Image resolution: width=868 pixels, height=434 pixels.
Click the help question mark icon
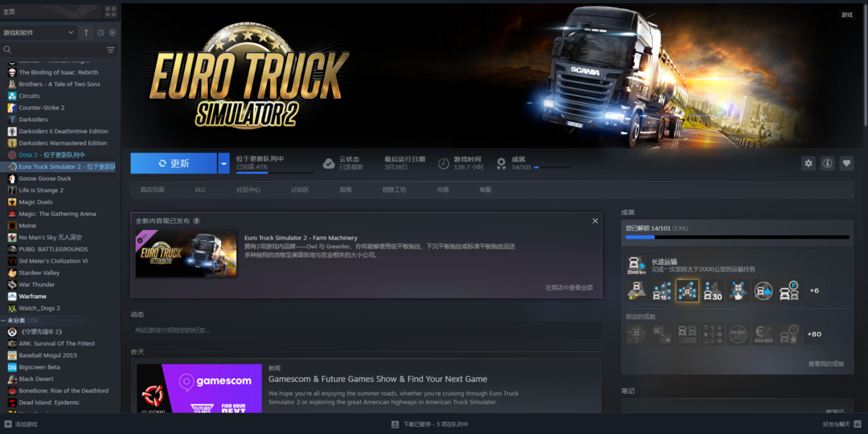197,221
